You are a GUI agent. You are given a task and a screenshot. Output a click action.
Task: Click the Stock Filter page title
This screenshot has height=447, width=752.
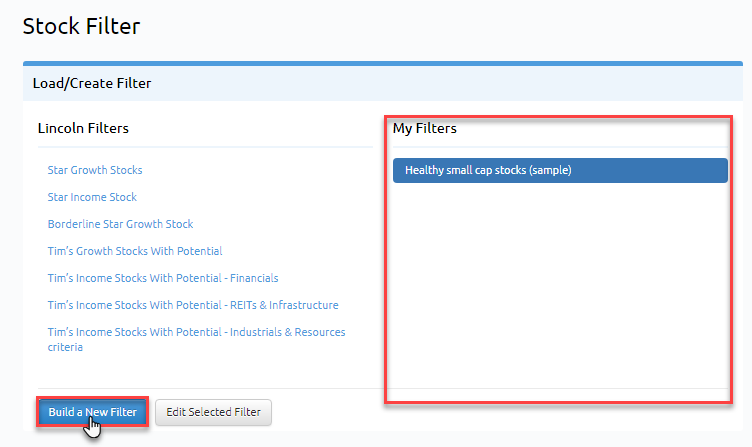[x=82, y=26]
